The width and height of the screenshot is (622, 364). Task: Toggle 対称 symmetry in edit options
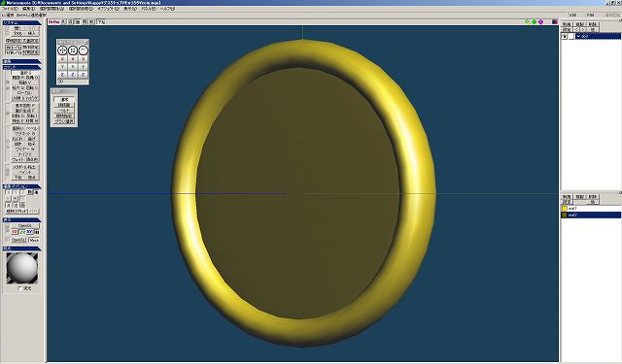[x=10, y=212]
